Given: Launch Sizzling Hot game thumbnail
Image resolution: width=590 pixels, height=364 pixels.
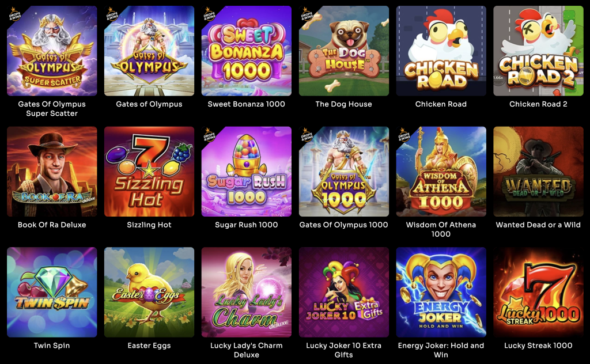Looking at the screenshot, I should 149,172.
